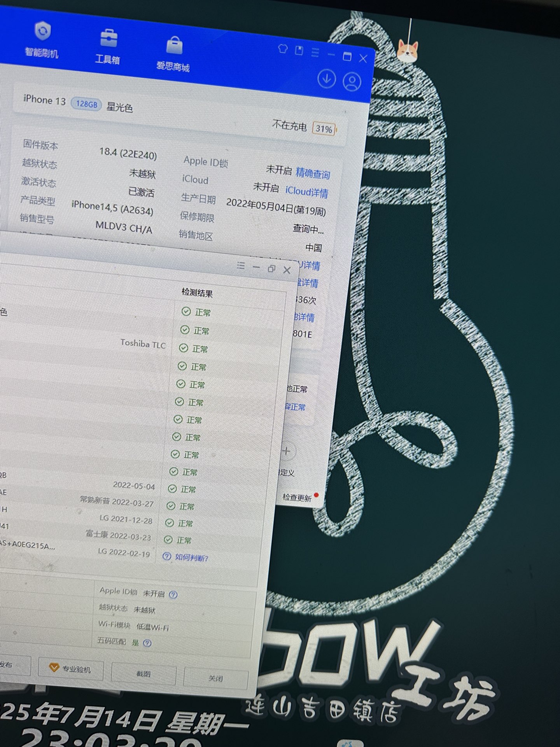Viewport: 560px width, 747px height.
Task: Open the iCloud详情 link
Action: click(x=307, y=191)
